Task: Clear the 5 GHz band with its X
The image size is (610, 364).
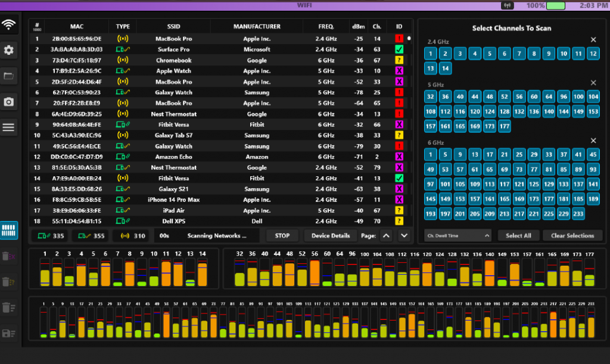Action: click(x=593, y=83)
